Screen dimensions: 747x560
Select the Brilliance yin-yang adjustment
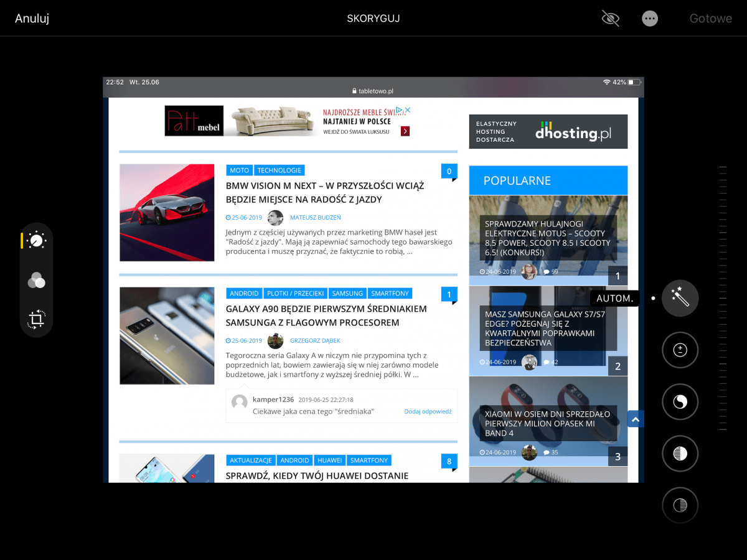coord(680,402)
